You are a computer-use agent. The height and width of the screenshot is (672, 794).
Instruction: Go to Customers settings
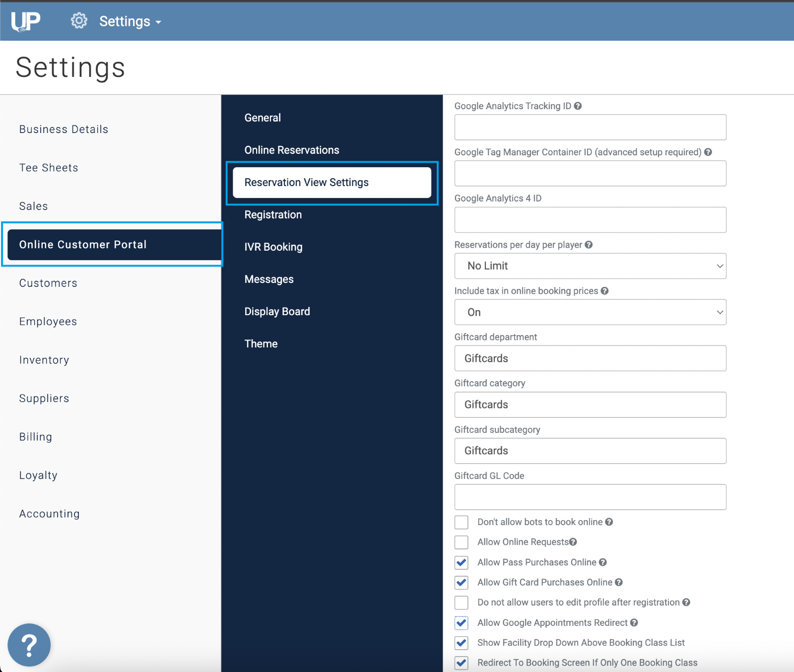tap(48, 283)
